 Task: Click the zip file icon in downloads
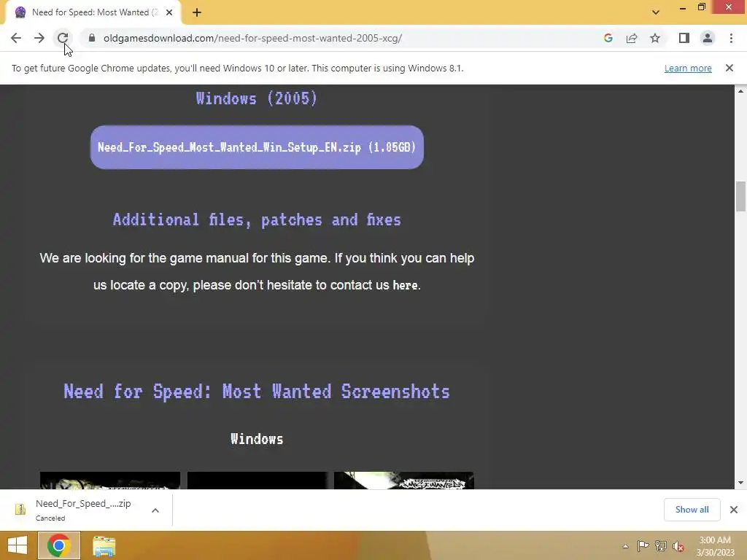coord(20,510)
